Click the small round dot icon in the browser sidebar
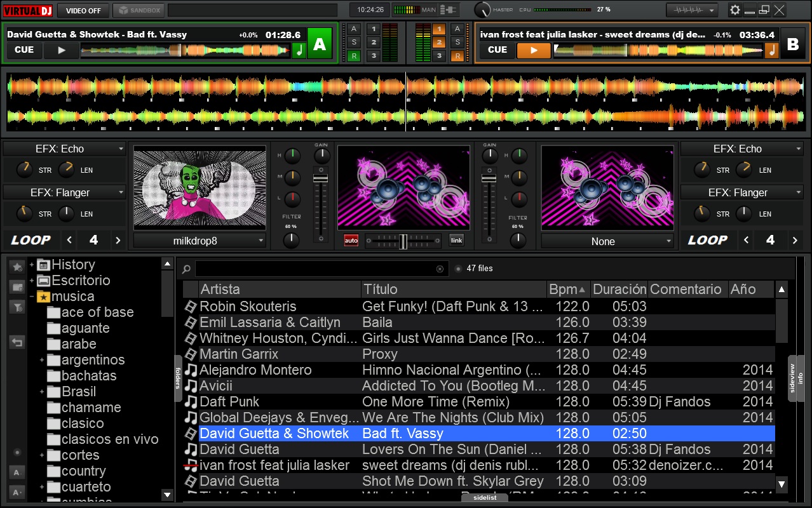Viewport: 812px width, 508px height. click(17, 453)
